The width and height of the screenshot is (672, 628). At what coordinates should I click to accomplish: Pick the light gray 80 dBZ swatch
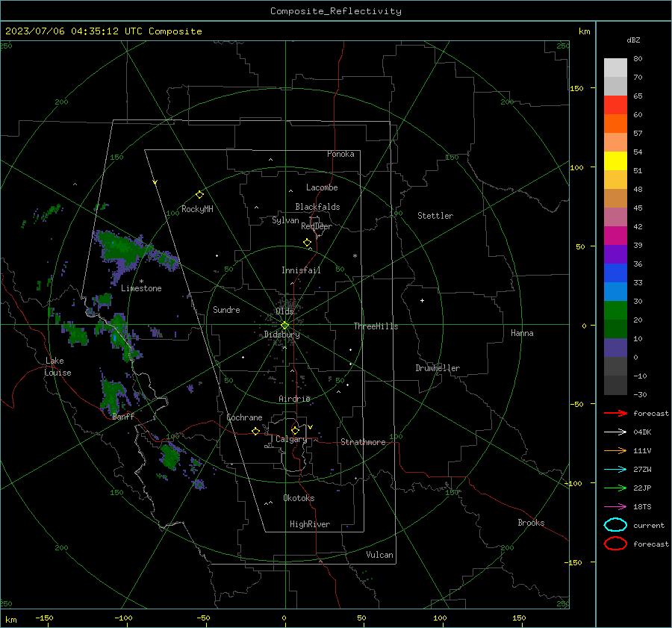click(x=615, y=68)
